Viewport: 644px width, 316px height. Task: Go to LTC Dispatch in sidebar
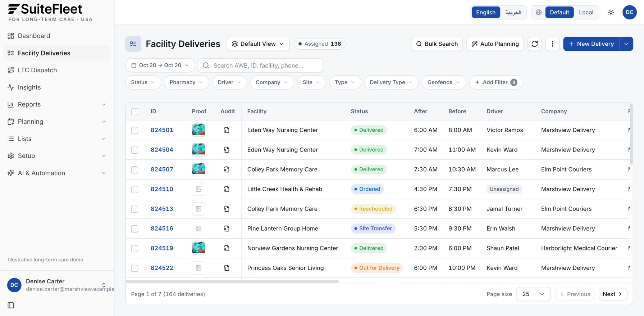point(57,70)
